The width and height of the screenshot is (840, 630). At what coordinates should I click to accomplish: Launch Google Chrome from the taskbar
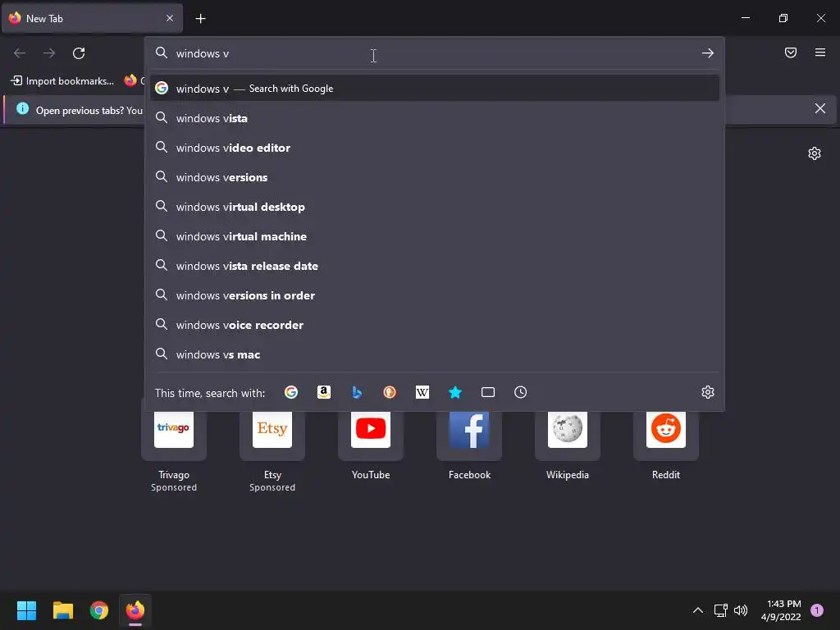(99, 610)
